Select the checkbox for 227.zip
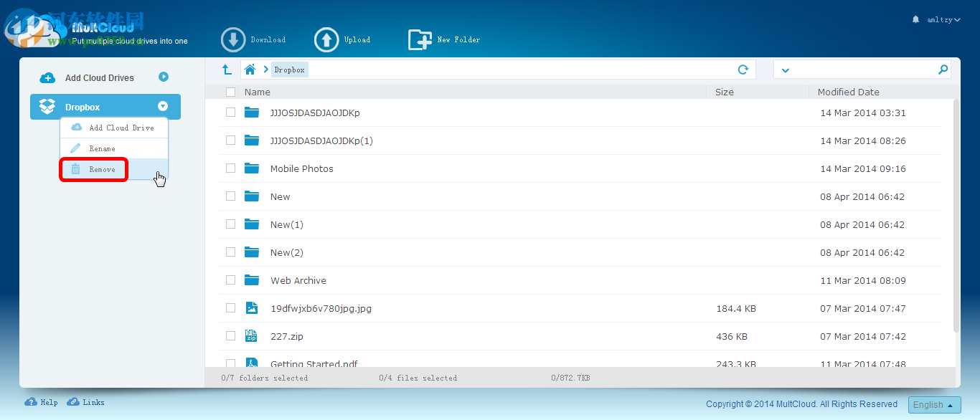This screenshot has width=980, height=420. click(x=230, y=335)
